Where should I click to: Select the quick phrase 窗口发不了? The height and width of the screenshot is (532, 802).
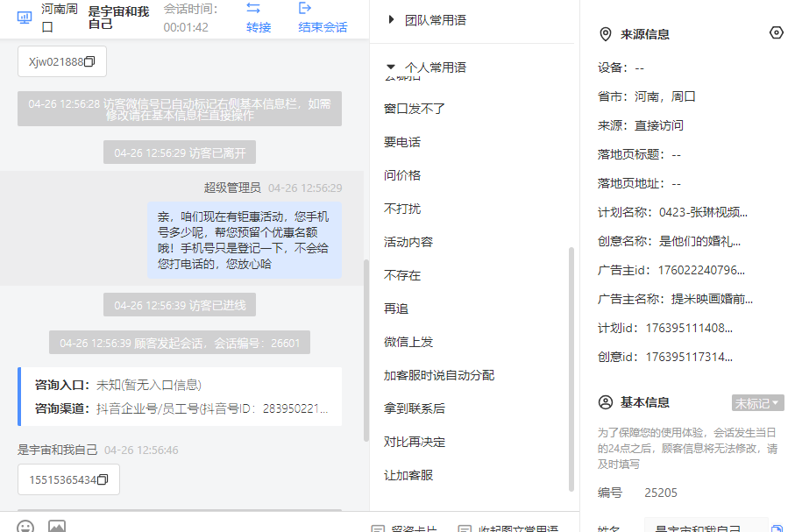[x=415, y=109]
